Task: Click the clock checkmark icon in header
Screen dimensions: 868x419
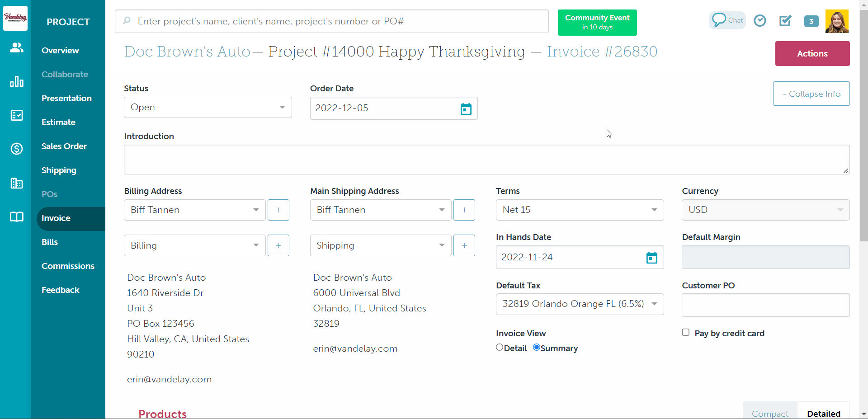Action: [x=760, y=21]
